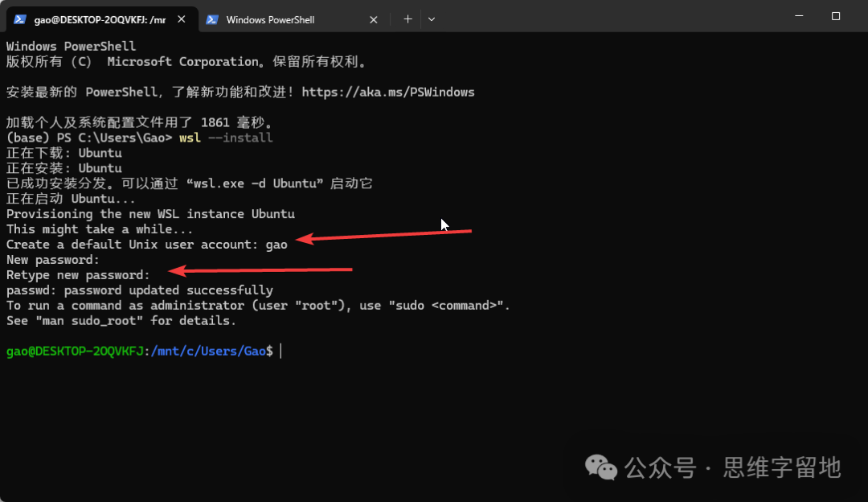Click the PowerShell icon on the gao@DESKTOP tab
Screen dimensions: 868x502
(20, 19)
